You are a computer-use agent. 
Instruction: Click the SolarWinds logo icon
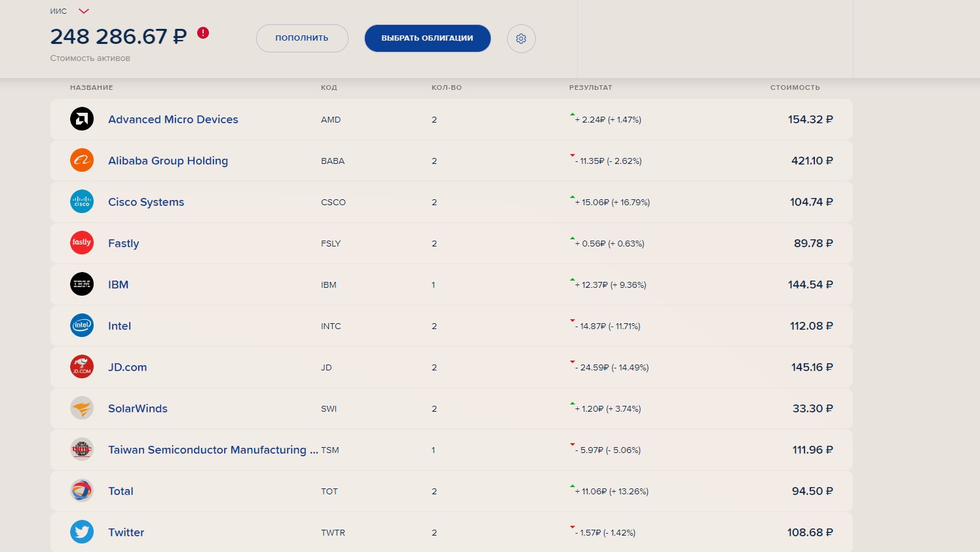(x=82, y=408)
